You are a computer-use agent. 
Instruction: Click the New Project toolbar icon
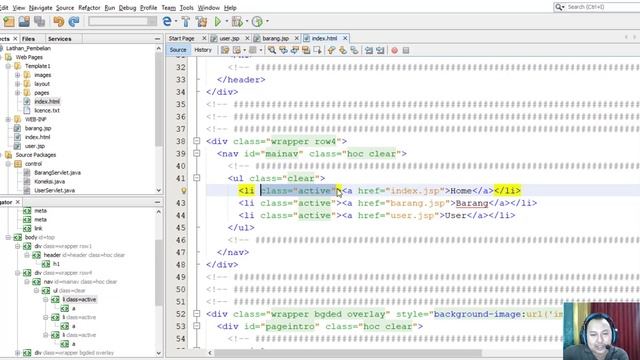tap(9, 22)
